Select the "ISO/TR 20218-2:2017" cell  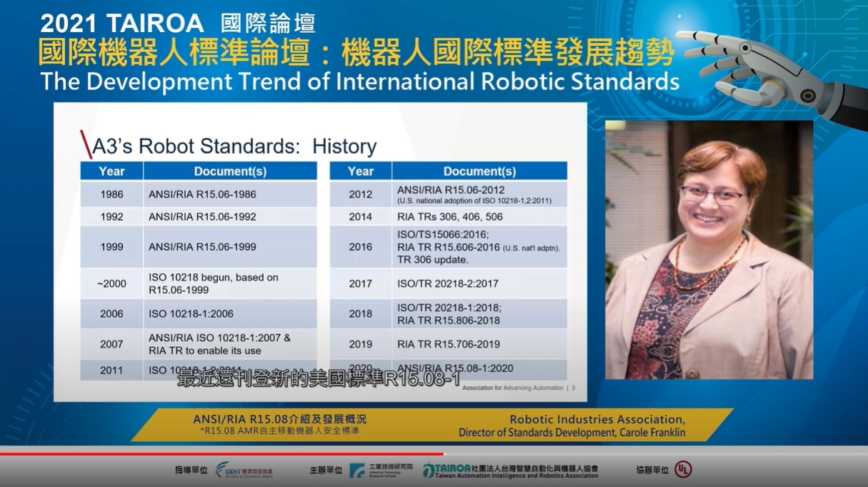(x=479, y=283)
